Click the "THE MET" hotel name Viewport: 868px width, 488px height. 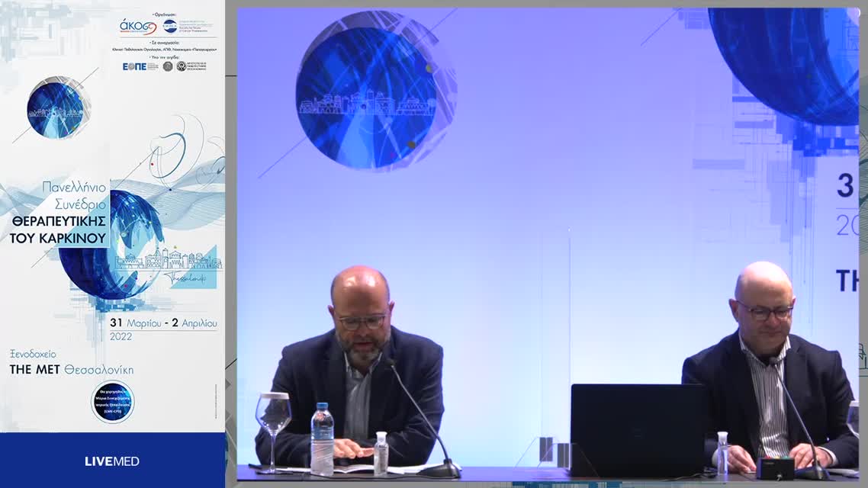point(34,370)
